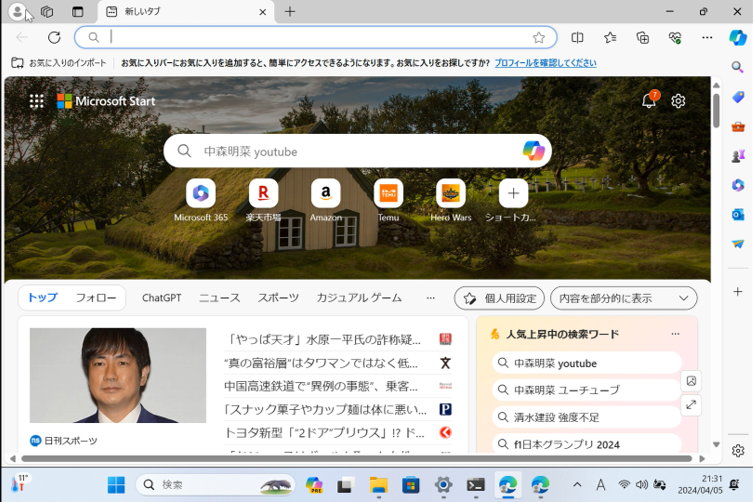Follow the プロフィールを確認してください link

click(x=546, y=62)
